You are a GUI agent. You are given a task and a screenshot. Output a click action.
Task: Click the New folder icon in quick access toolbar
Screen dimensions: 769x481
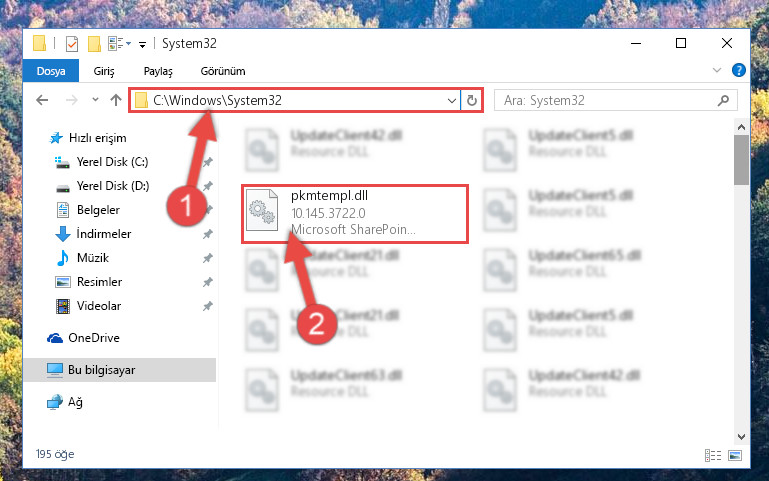point(94,44)
